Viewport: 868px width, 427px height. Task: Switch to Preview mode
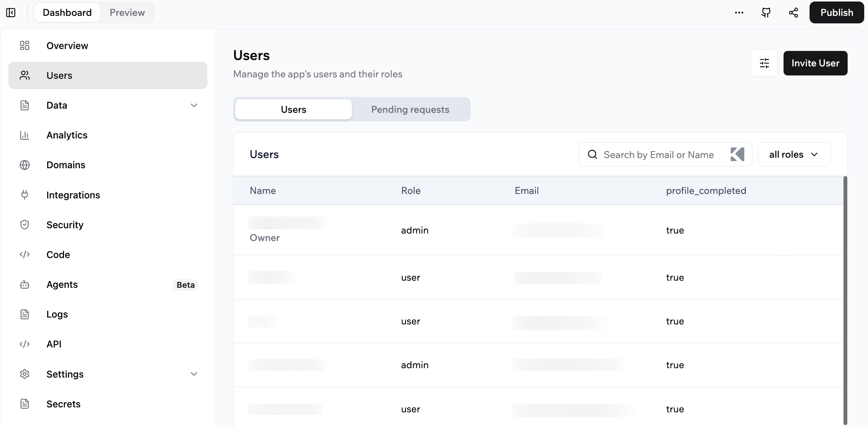pos(127,12)
